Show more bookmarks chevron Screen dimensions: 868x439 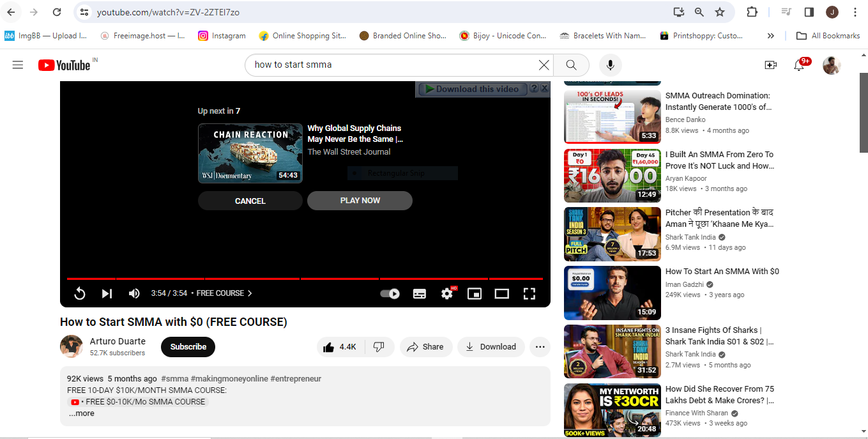click(771, 36)
